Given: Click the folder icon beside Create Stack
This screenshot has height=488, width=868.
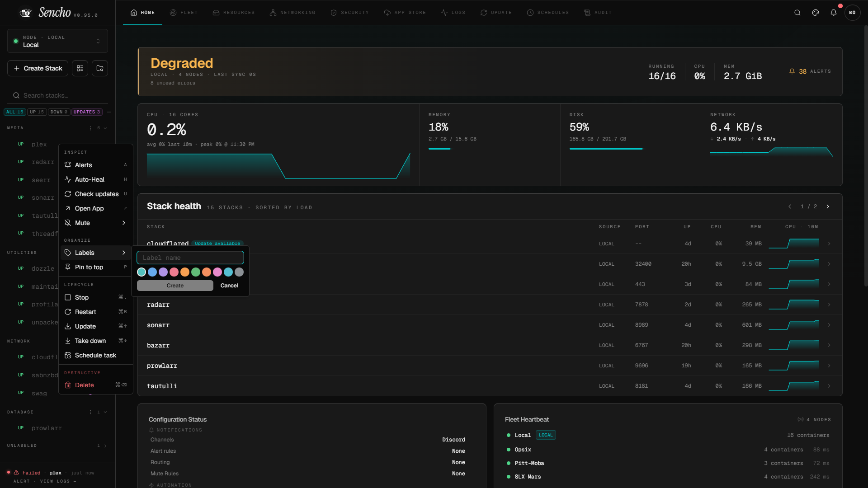Looking at the screenshot, I should coord(100,68).
